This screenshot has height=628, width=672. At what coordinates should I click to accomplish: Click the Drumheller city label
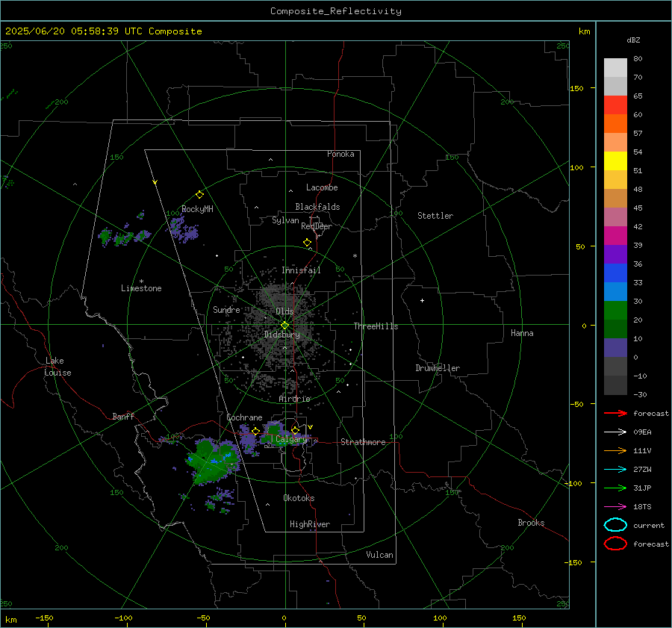point(438,368)
